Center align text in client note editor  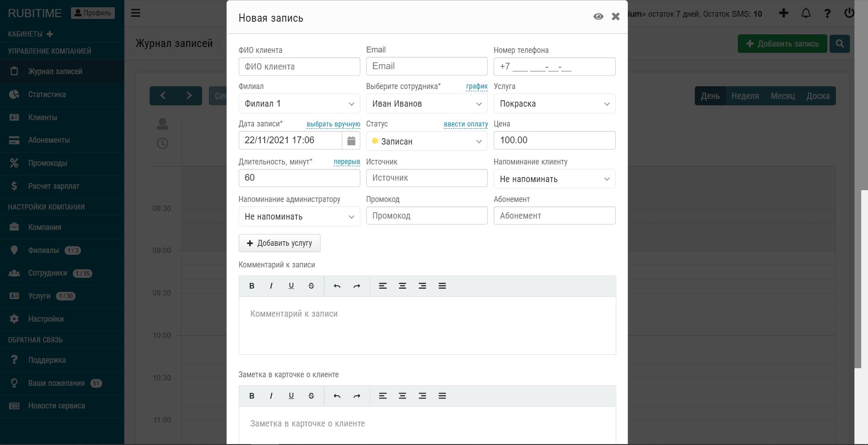point(402,396)
